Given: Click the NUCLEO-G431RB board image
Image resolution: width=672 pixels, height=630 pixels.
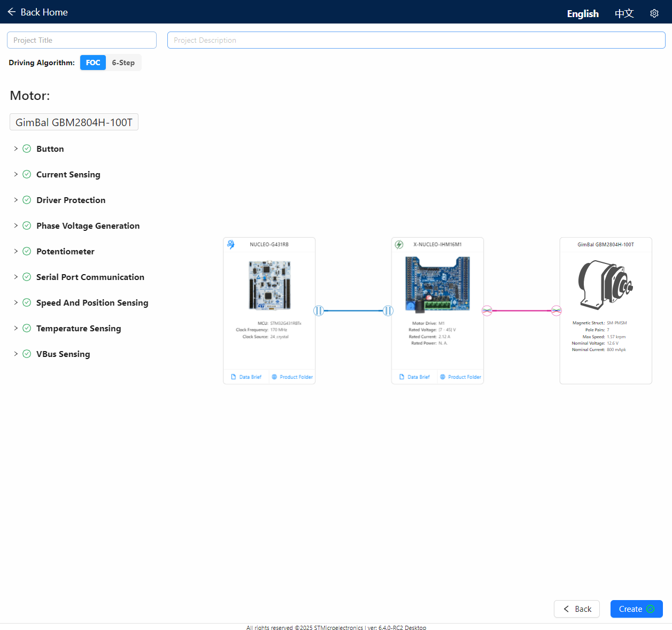Looking at the screenshot, I should click(x=269, y=285).
